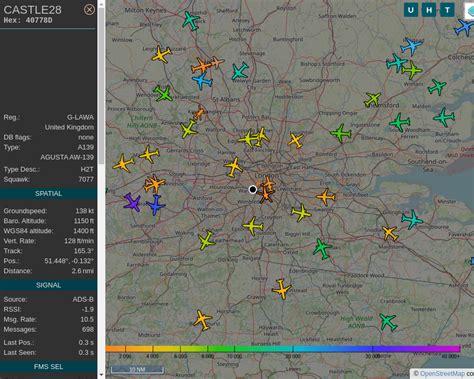The image size is (474, 379).
Task: Click the SIGNAL section header
Action: point(48,285)
